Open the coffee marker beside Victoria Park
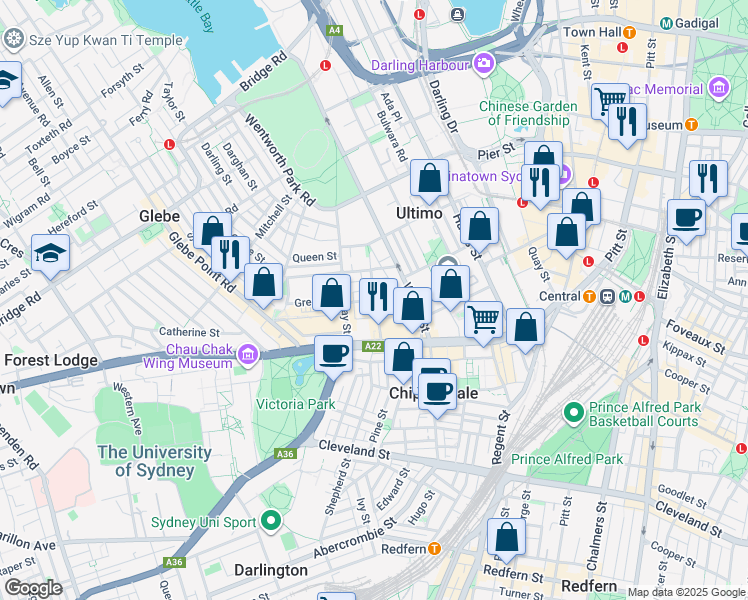The height and width of the screenshot is (600, 748). (333, 352)
